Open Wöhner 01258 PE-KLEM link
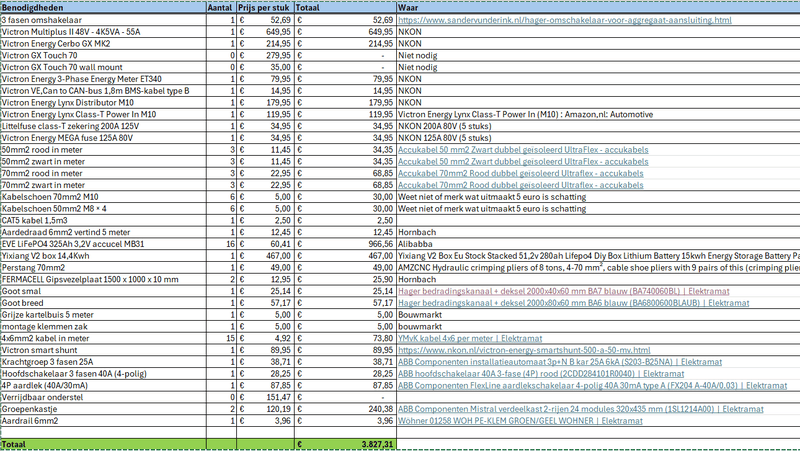Screen dimensions: 800x451 point(520,420)
